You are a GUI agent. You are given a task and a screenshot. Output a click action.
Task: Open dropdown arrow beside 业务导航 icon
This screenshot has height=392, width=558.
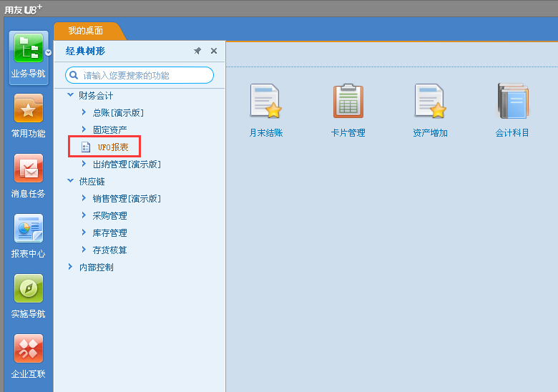point(49,53)
